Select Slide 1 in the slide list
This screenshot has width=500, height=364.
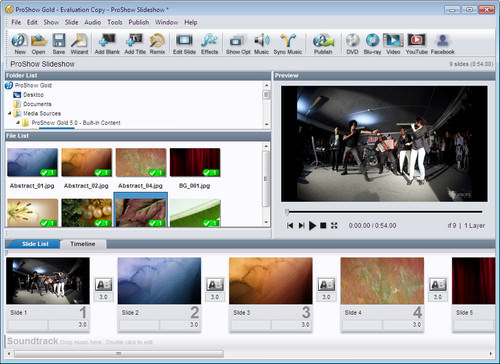48,281
